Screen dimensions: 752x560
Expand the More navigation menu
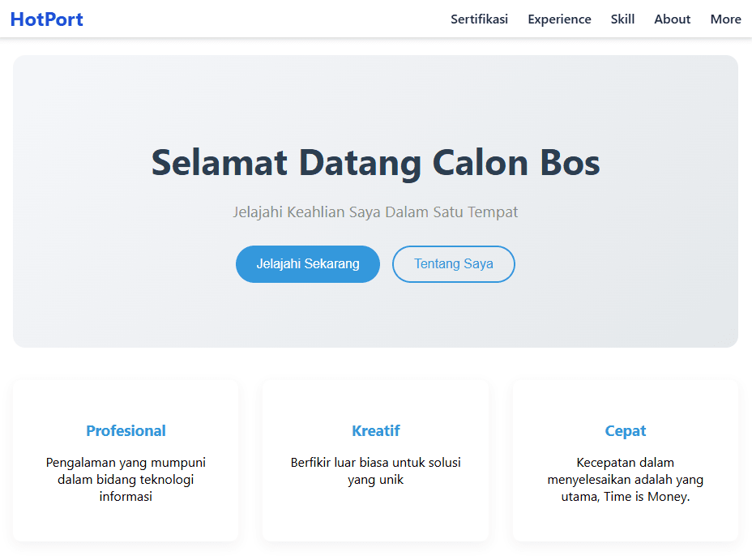tap(725, 19)
